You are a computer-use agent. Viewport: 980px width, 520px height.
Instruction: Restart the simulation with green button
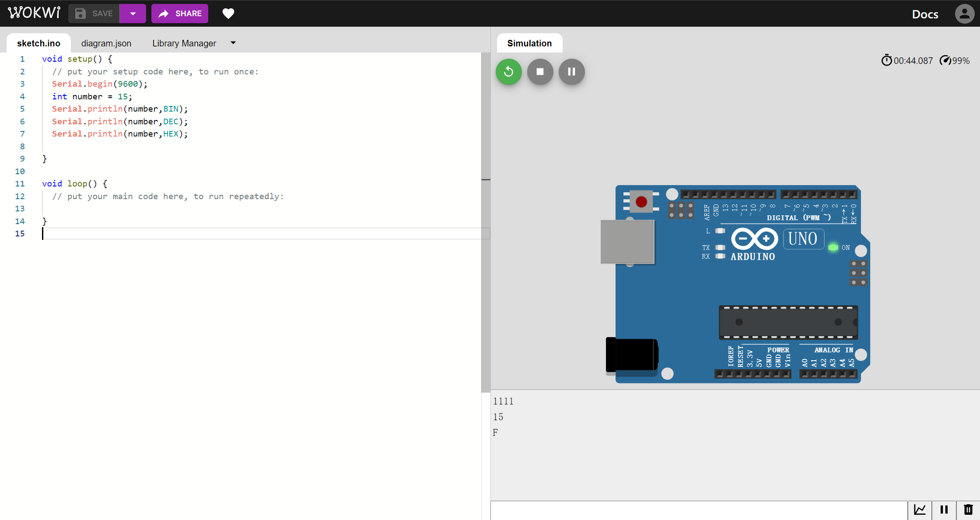tap(508, 71)
